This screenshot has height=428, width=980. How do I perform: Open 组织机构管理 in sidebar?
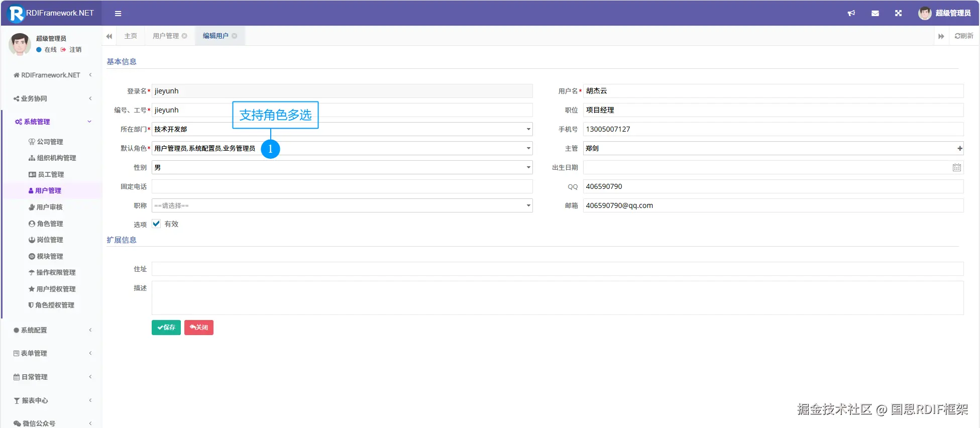[x=52, y=158]
